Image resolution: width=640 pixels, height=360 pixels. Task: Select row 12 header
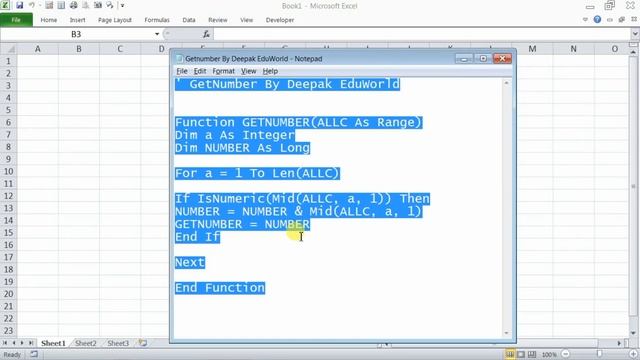pyautogui.click(x=8, y=196)
